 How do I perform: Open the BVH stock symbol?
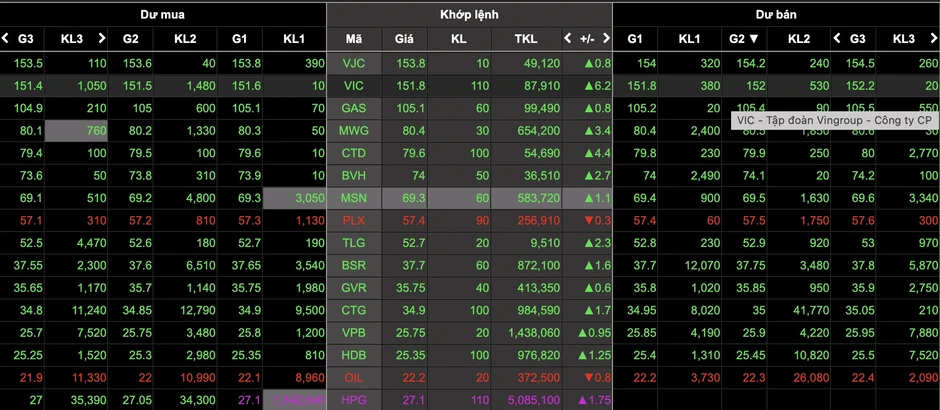pos(354,176)
